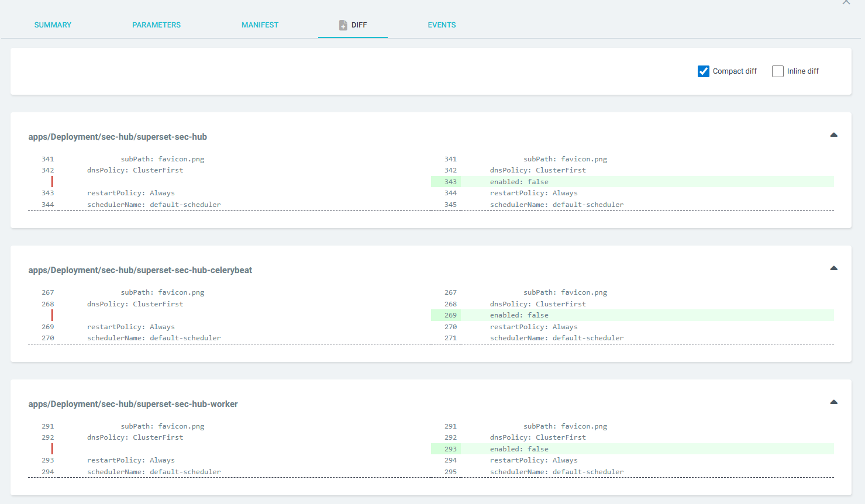
Task: Click right-side line number 345
Action: click(450, 205)
